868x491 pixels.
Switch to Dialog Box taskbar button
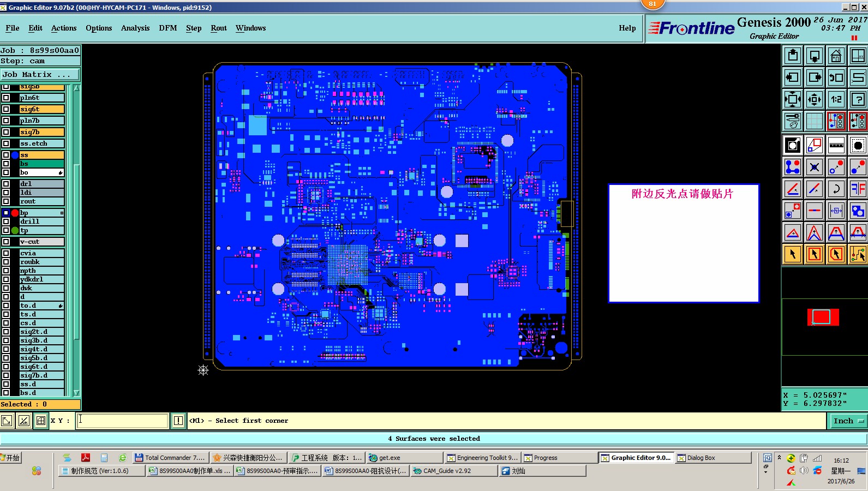713,458
